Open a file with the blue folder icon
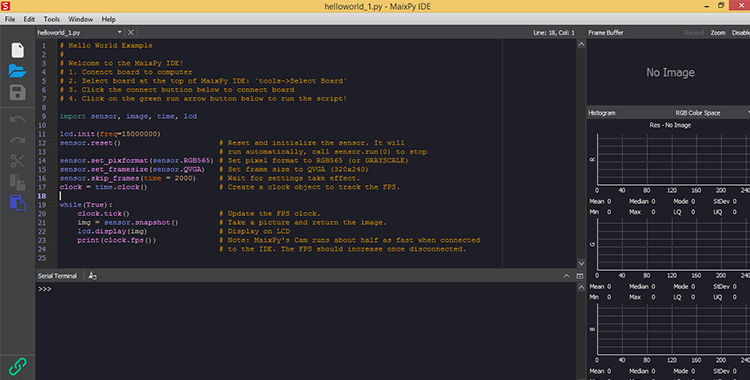Screen dimensions: 750x380 (17, 71)
